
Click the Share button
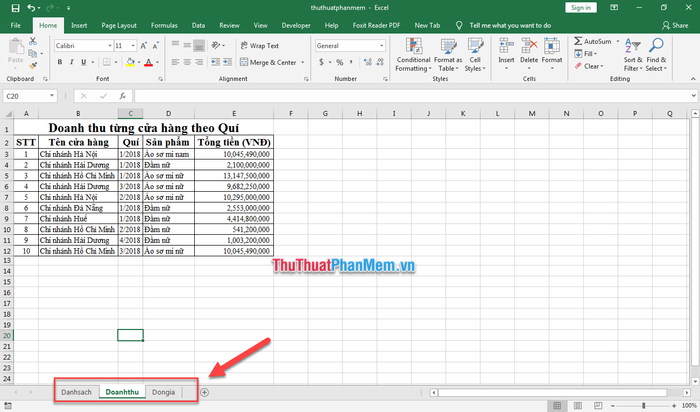675,25
